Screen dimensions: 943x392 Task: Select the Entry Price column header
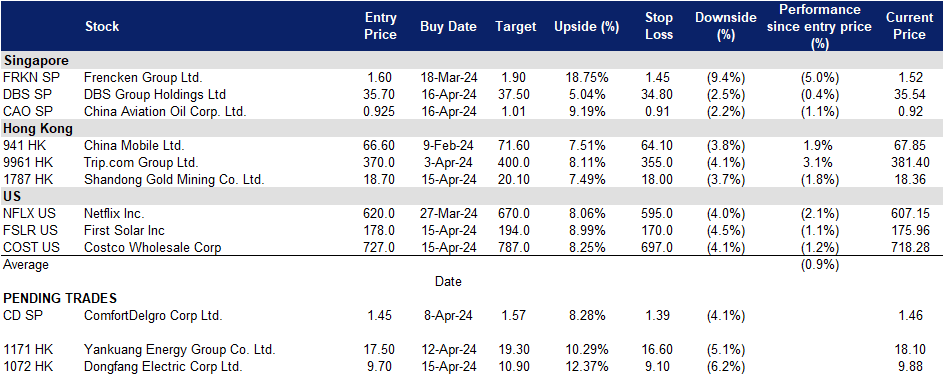(381, 26)
